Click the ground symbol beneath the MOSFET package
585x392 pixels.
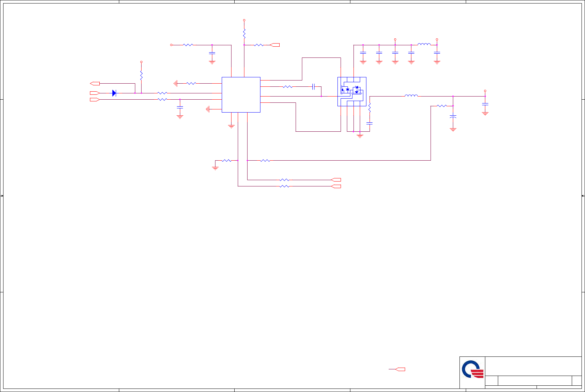(360, 136)
